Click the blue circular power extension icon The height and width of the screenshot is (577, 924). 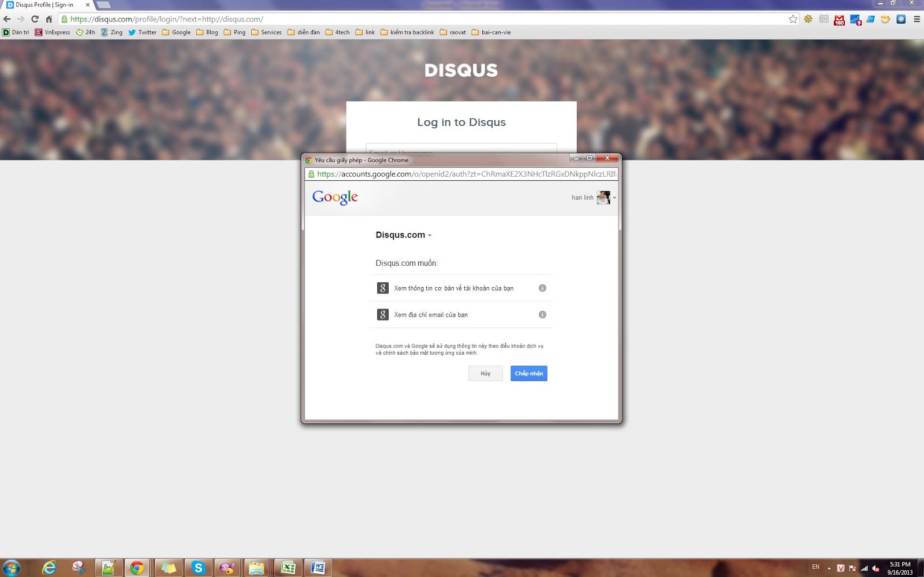click(901, 19)
